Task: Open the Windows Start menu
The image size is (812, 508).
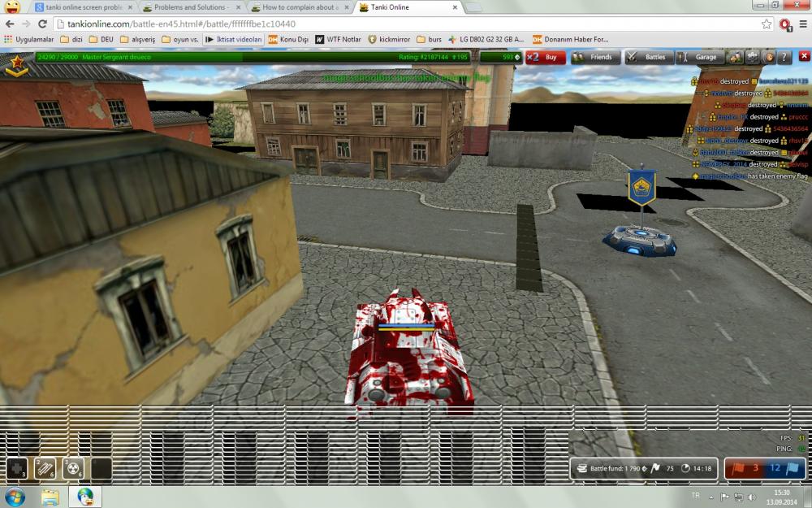Action: coord(15,497)
